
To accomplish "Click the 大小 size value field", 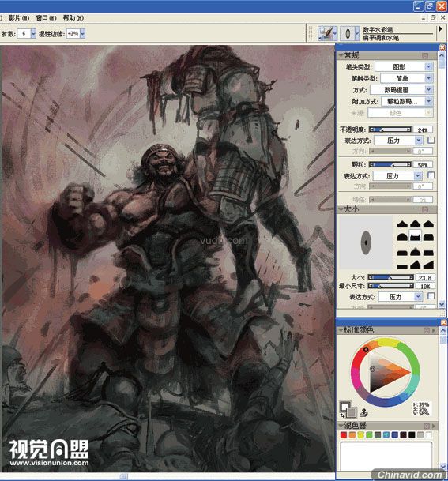I will tap(425, 277).
